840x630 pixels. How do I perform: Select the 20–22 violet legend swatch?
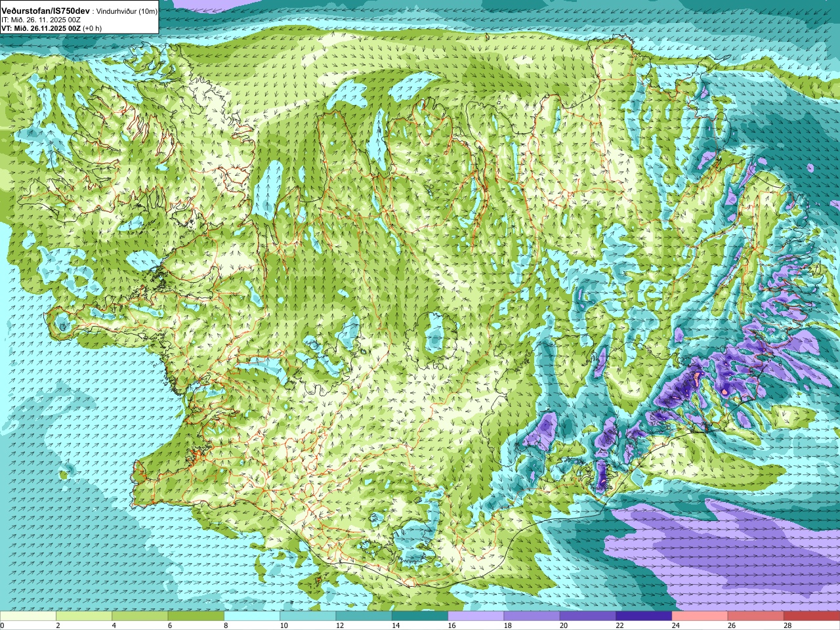(588, 616)
